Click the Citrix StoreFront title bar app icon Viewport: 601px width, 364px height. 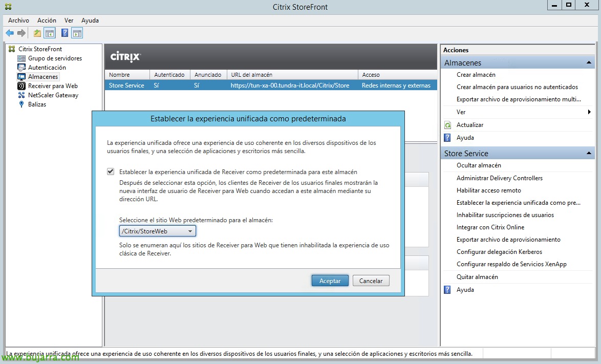pos(8,7)
